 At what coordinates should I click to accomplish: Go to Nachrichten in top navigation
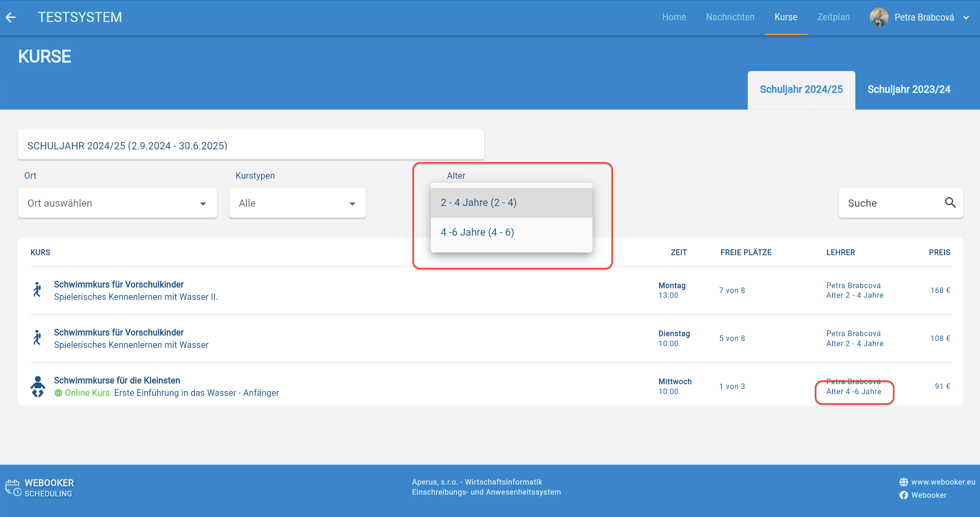730,17
